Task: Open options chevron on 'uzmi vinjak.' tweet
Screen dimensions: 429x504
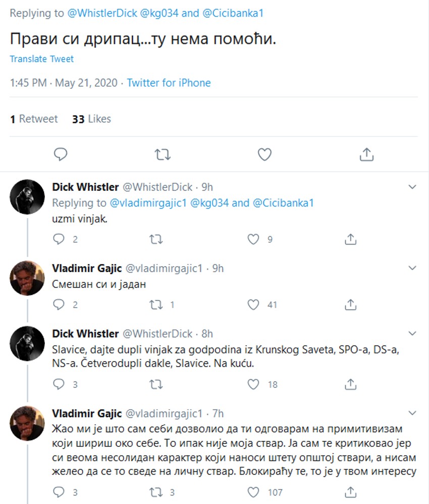Action: pos(412,187)
